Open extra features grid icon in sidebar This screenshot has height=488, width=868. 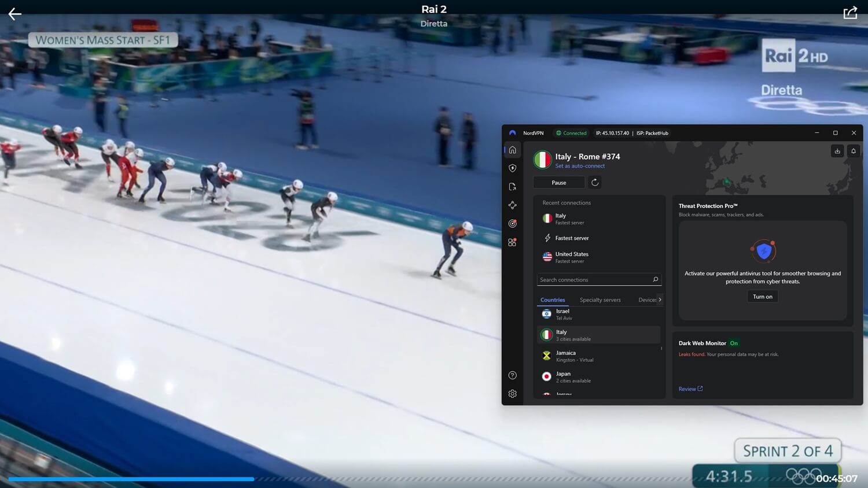pyautogui.click(x=512, y=242)
